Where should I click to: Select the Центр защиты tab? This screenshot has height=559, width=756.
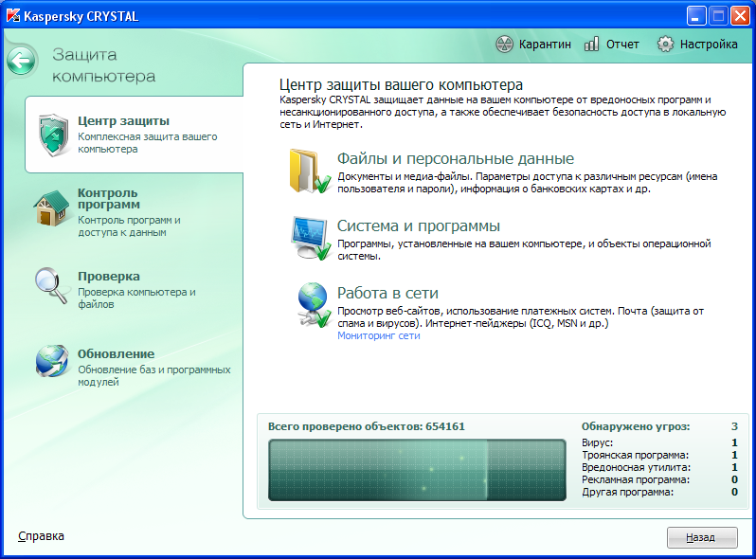click(135, 135)
